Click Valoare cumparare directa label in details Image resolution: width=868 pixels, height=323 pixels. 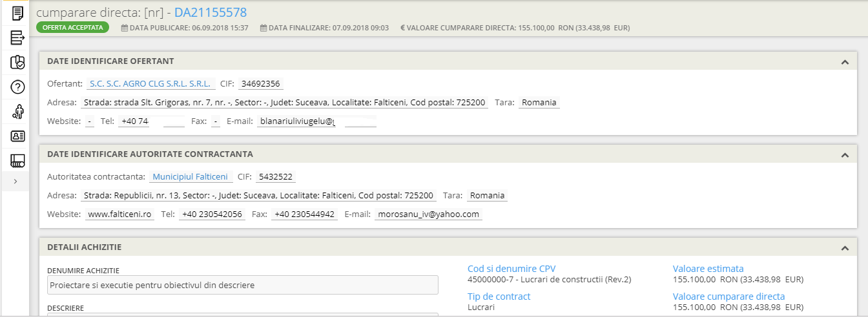coord(728,297)
